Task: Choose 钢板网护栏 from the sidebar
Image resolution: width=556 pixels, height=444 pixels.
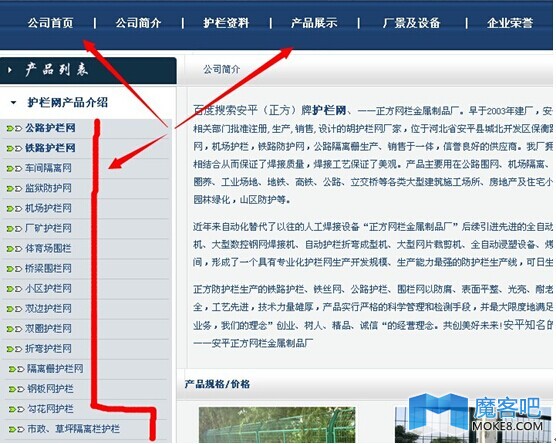Action: tap(51, 389)
